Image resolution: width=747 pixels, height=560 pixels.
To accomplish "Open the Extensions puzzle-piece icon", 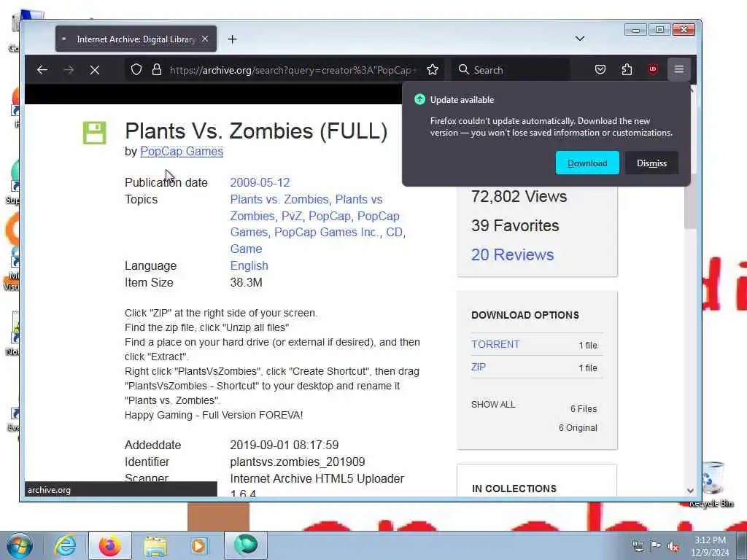I will [627, 70].
